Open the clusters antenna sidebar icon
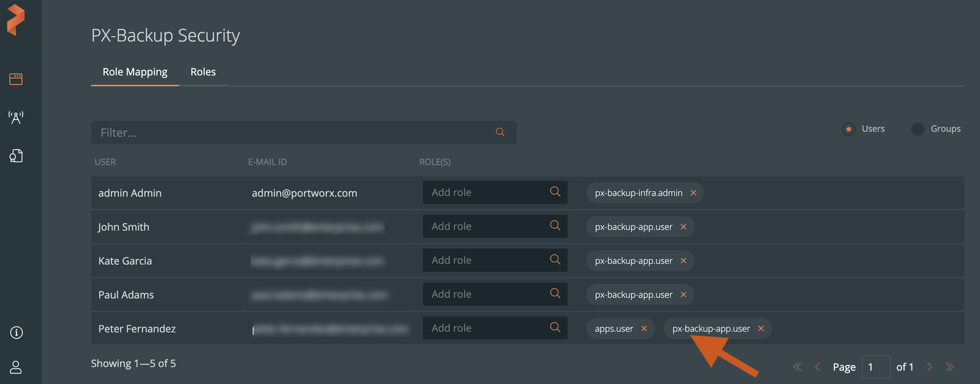Image resolution: width=980 pixels, height=384 pixels. [16, 118]
